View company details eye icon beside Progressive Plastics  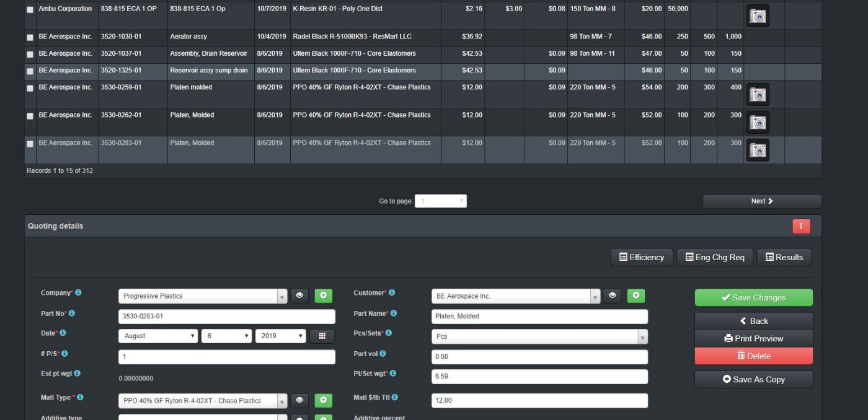click(x=299, y=296)
